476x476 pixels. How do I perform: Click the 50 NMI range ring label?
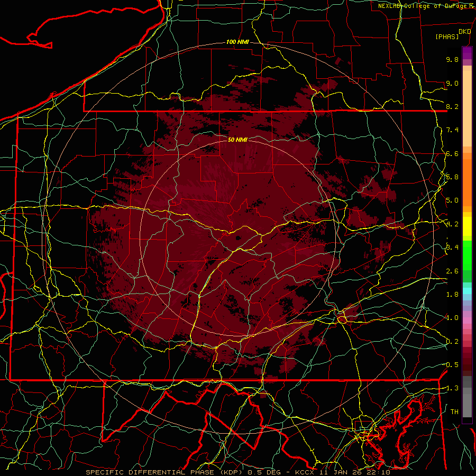pyautogui.click(x=237, y=140)
